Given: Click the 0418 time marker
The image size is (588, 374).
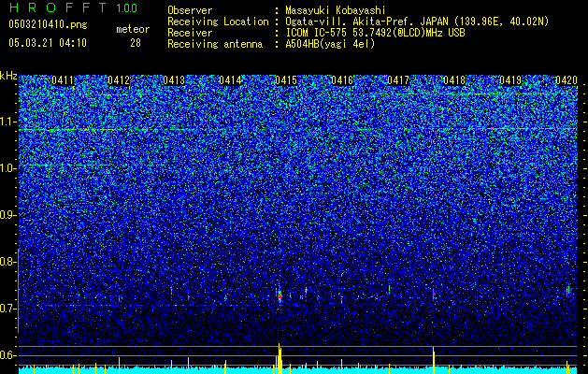Looking at the screenshot, I should point(454,80).
